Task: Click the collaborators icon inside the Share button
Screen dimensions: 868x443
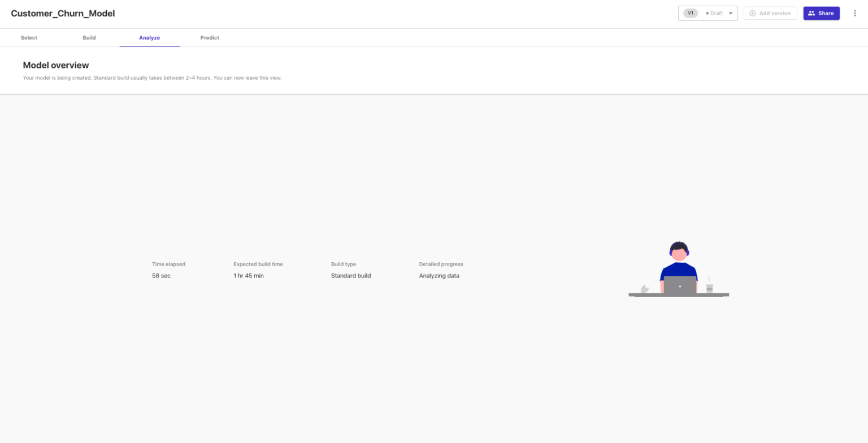Action: click(813, 13)
